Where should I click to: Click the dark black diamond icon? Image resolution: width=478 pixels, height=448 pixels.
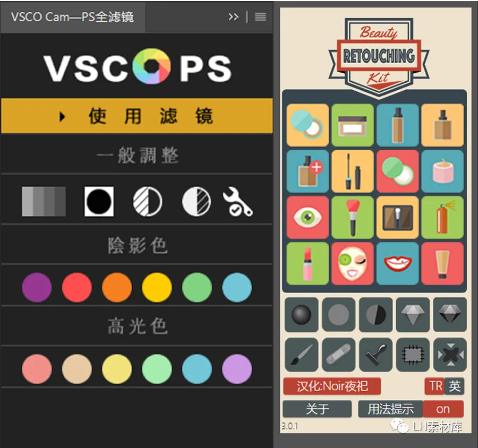[x=450, y=315]
